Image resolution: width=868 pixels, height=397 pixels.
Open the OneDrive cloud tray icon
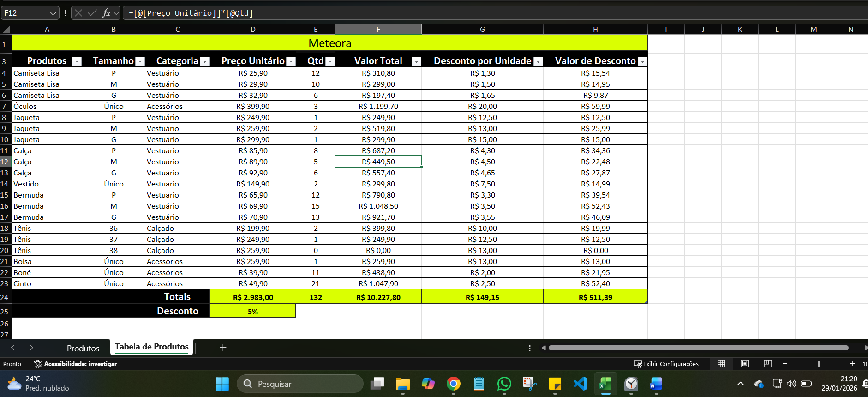click(759, 384)
